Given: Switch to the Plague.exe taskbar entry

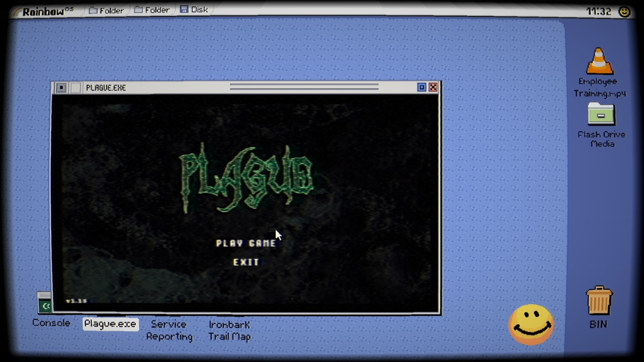Looking at the screenshot, I should coord(111,323).
